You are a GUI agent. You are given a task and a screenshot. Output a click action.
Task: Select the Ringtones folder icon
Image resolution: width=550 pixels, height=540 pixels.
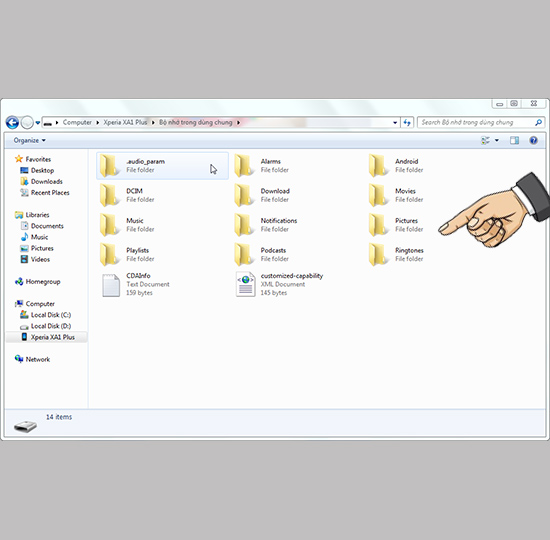click(378, 254)
